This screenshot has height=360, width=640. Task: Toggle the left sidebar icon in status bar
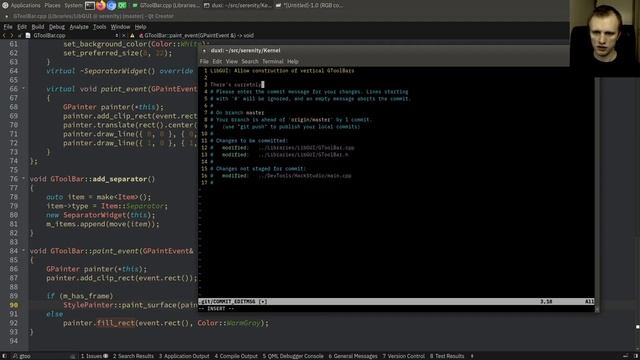(x=4, y=356)
